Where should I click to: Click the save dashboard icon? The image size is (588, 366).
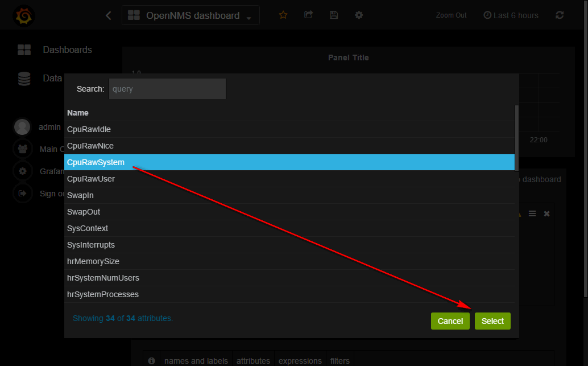334,15
